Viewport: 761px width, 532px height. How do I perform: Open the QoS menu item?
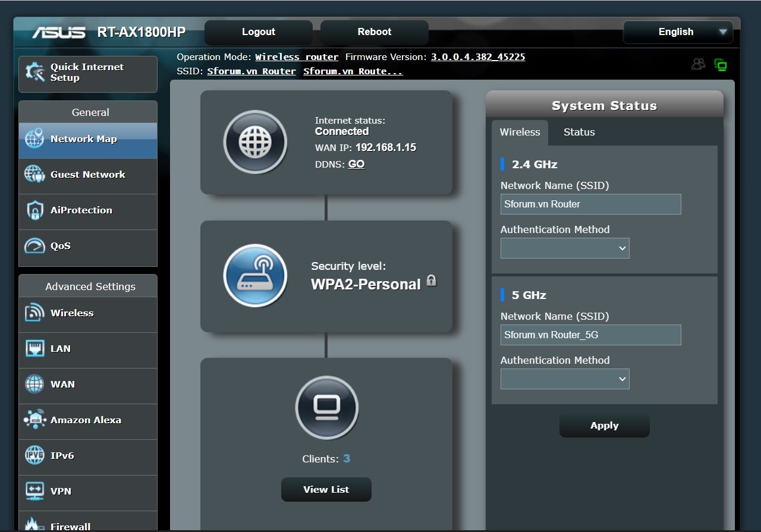click(x=88, y=247)
